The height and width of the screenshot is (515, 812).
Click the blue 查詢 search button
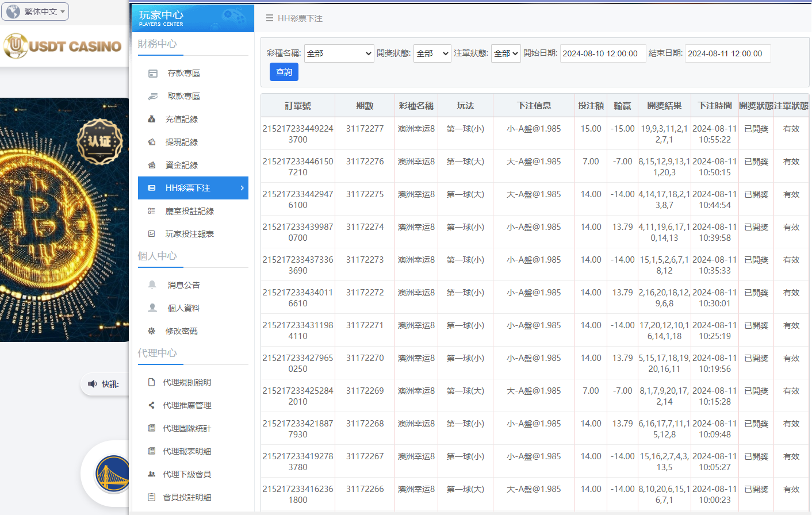[x=284, y=72]
